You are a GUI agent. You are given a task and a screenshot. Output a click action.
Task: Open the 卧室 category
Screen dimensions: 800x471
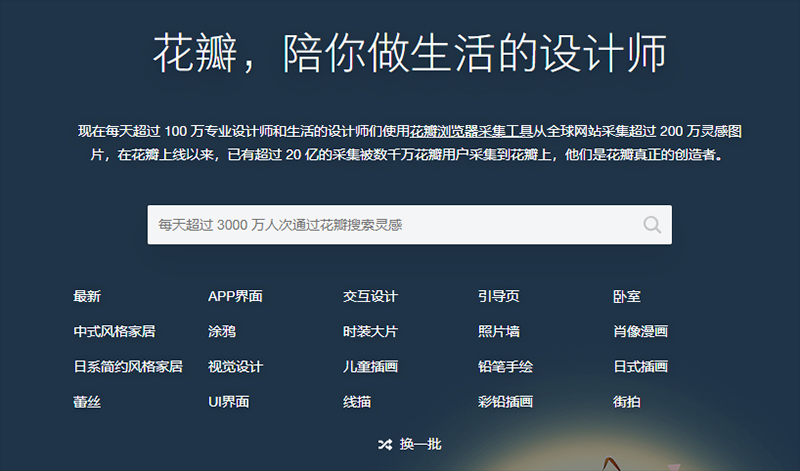click(x=627, y=296)
